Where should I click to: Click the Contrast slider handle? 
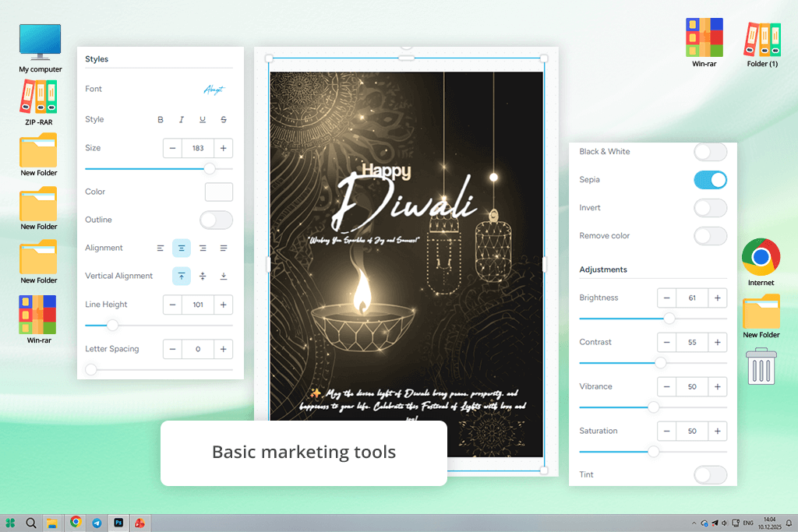coord(660,363)
